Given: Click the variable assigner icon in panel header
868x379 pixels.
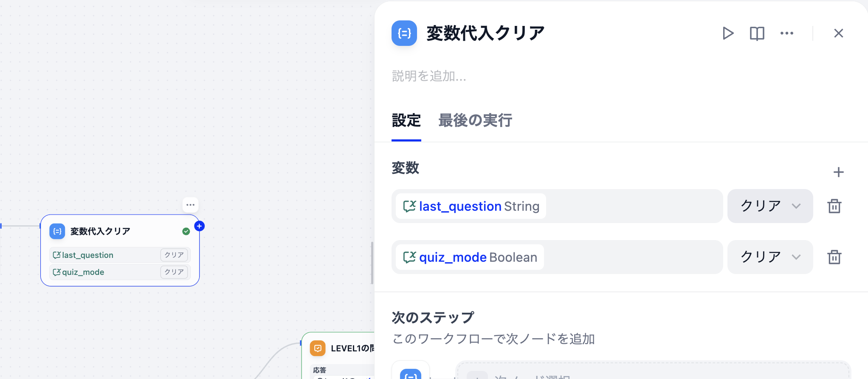Looking at the screenshot, I should [404, 33].
